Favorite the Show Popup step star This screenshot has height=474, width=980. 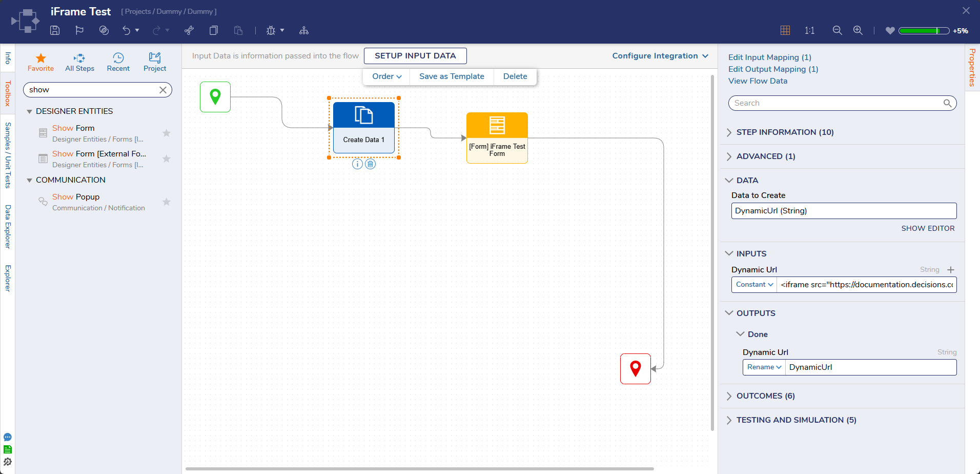(167, 202)
